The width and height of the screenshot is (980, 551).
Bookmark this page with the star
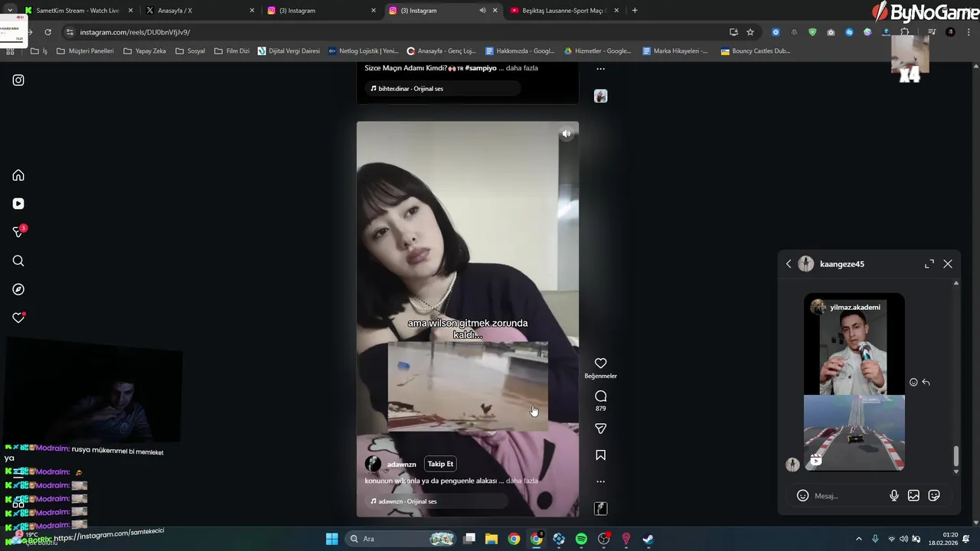[750, 32]
